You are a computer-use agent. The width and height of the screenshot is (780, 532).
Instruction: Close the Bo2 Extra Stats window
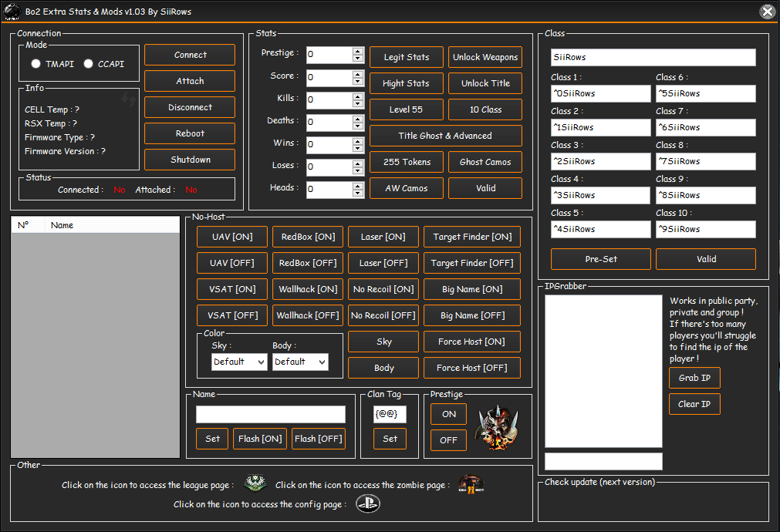[x=768, y=12]
